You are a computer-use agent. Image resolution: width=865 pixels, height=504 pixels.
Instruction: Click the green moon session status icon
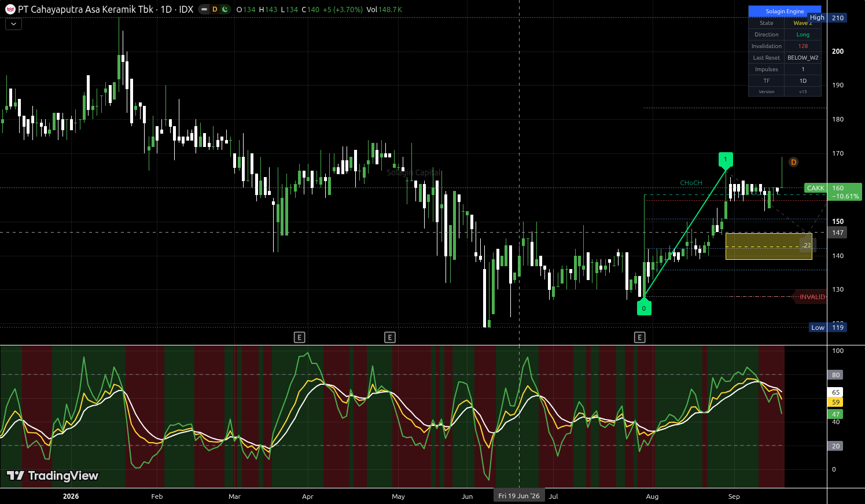click(x=224, y=9)
